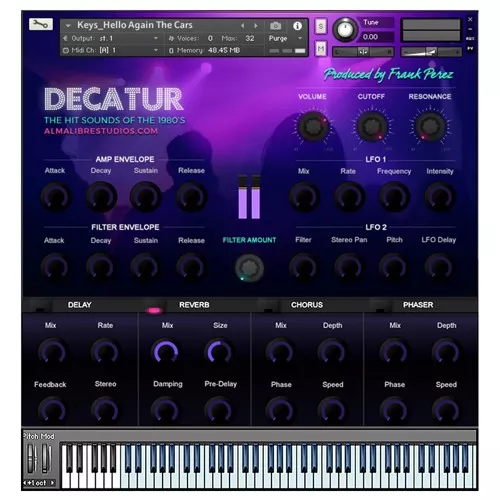This screenshot has height=500, width=500.
Task: Click the camera snapshot icon
Action: (275, 26)
